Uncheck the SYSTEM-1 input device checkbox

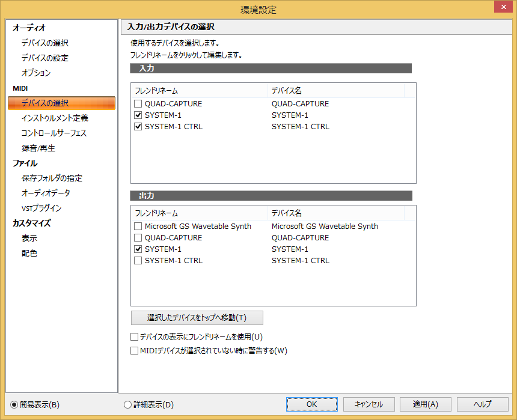[x=138, y=115]
